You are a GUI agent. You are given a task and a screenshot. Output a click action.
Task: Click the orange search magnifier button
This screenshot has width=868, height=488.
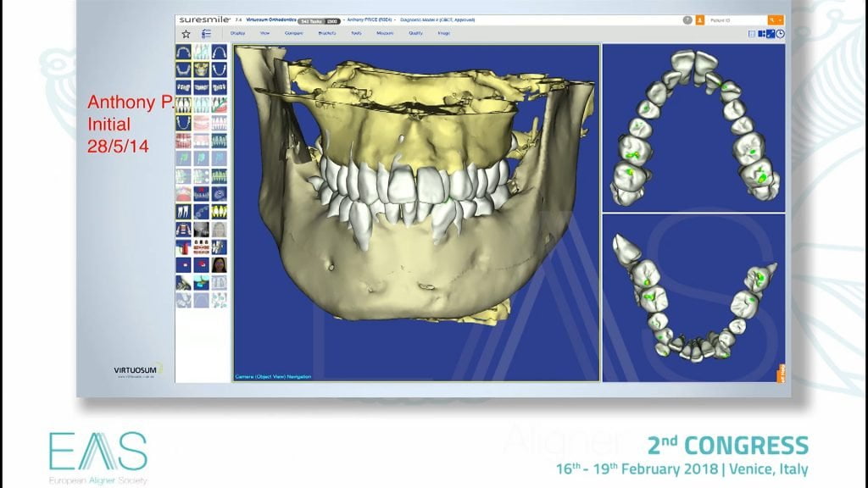point(773,19)
